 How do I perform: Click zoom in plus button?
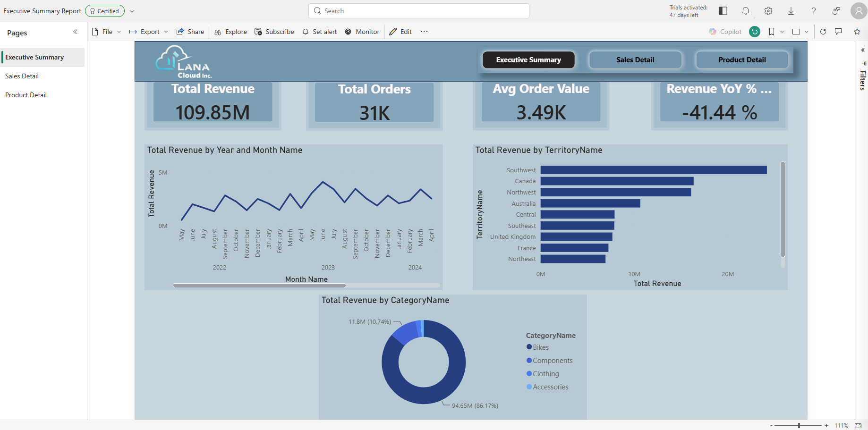(x=826, y=425)
